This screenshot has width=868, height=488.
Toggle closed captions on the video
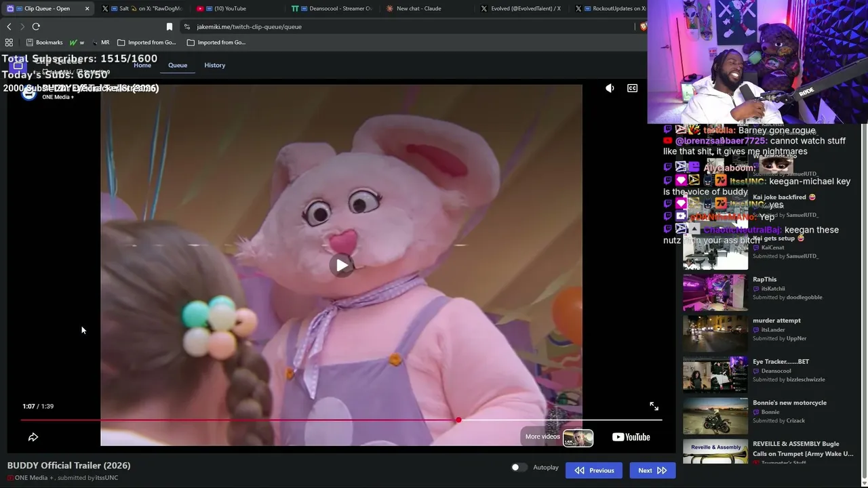click(x=632, y=88)
